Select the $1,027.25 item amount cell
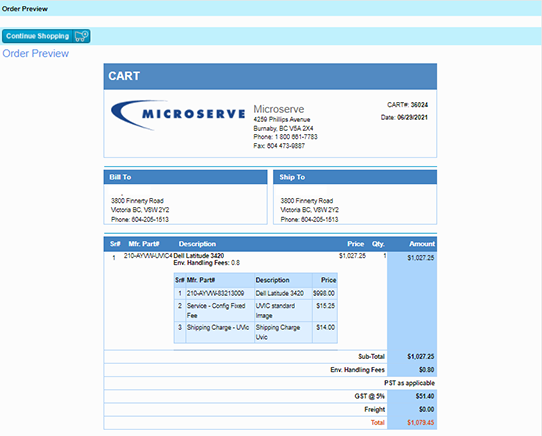This screenshot has height=436, width=542. click(420, 258)
